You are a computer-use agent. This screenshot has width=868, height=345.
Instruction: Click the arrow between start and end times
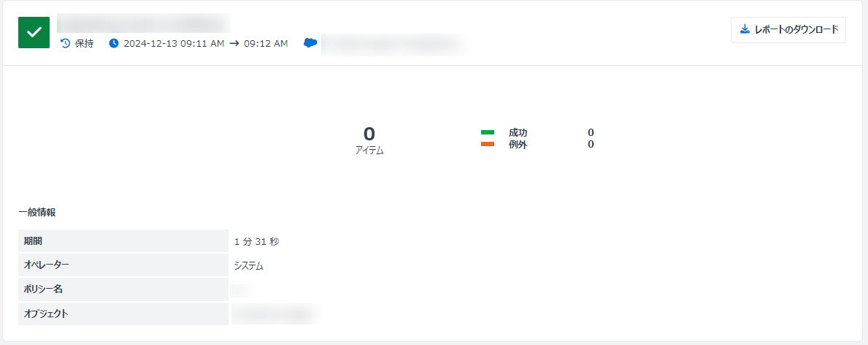click(x=234, y=43)
